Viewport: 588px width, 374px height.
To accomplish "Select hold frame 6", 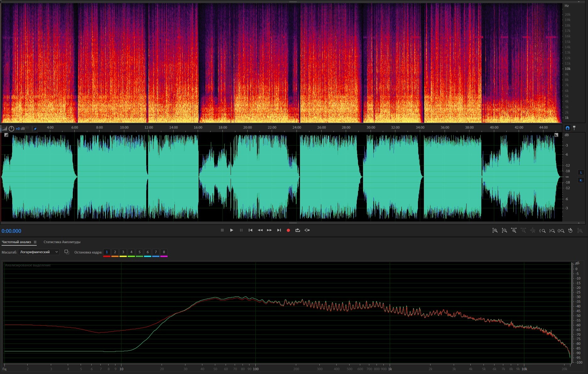I will coord(147,252).
